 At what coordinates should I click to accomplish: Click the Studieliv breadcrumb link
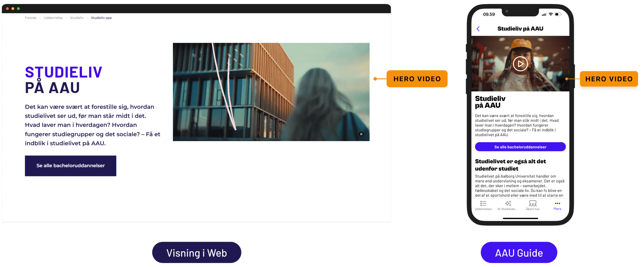click(77, 18)
